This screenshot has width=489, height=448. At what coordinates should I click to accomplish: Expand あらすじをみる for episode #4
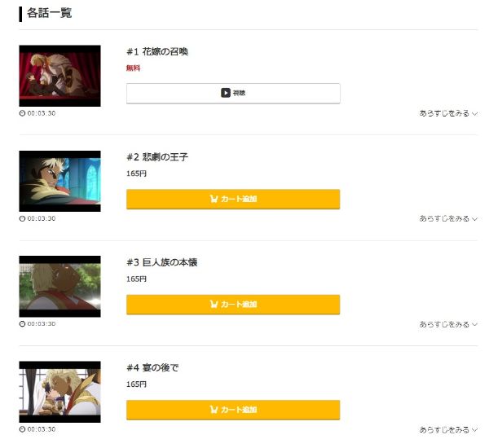pos(448,430)
